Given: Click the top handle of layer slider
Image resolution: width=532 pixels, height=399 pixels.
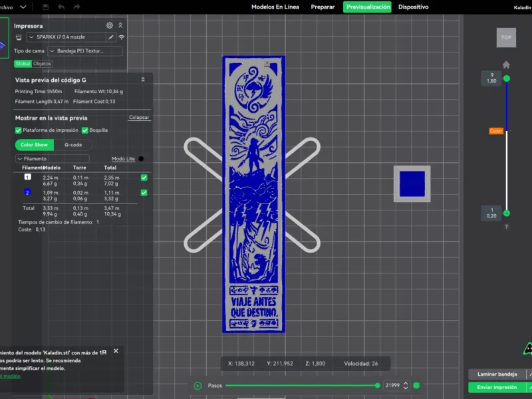Looking at the screenshot, I should 507,78.
